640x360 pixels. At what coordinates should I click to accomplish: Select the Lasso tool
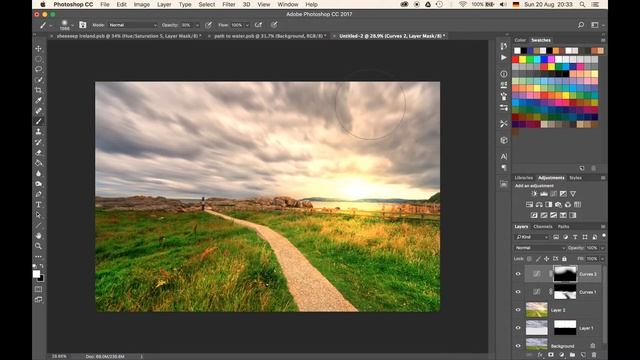coord(38,69)
